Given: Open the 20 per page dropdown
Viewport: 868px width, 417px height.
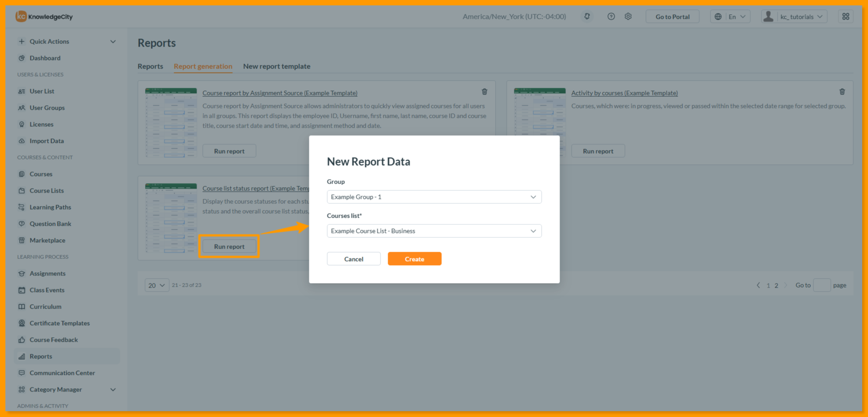Looking at the screenshot, I should [x=157, y=285].
